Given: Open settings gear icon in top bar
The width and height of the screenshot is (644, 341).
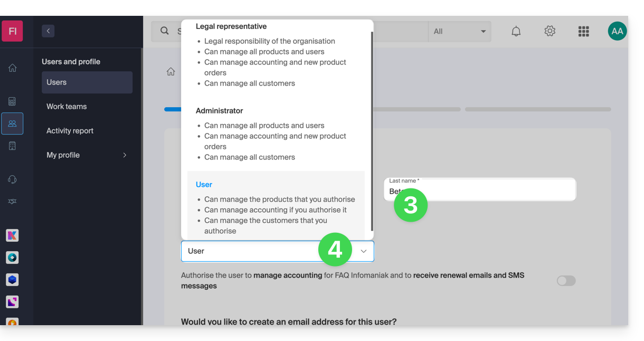Looking at the screenshot, I should point(550,31).
